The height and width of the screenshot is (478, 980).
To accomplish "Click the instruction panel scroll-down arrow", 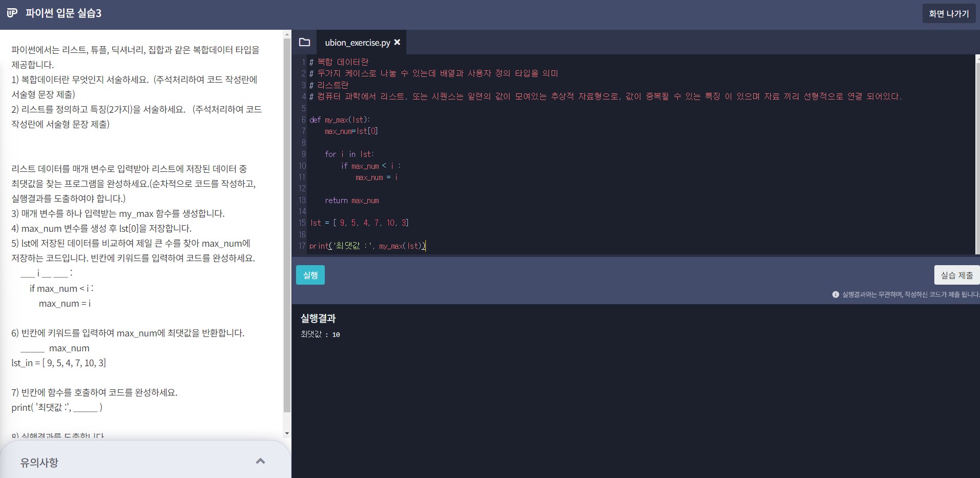I will point(287,433).
